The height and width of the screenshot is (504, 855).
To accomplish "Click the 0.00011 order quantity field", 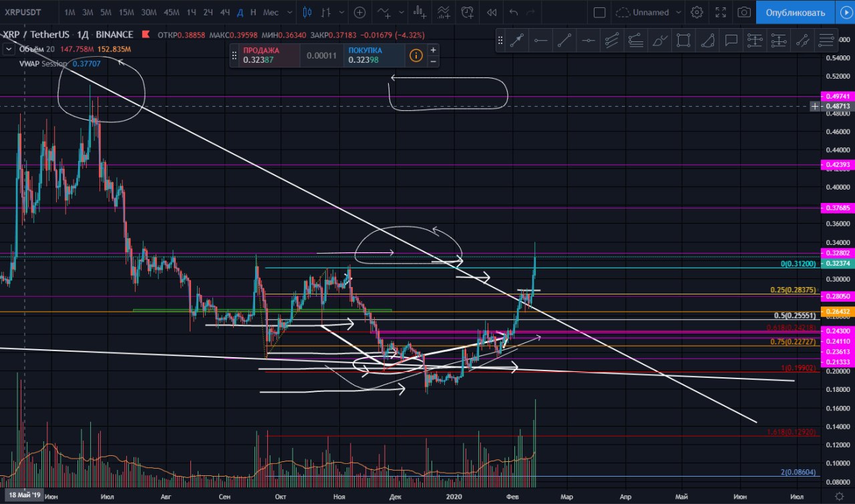I will (x=321, y=55).
